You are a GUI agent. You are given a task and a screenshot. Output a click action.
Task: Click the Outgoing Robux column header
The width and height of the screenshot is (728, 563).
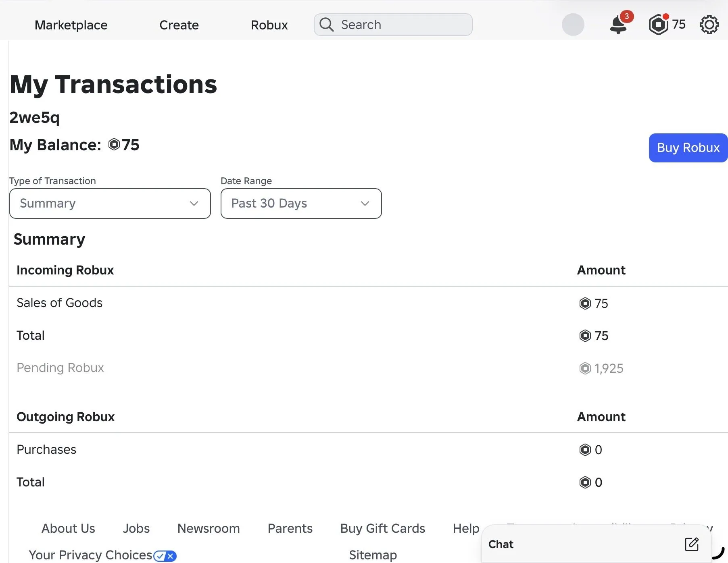66,417
